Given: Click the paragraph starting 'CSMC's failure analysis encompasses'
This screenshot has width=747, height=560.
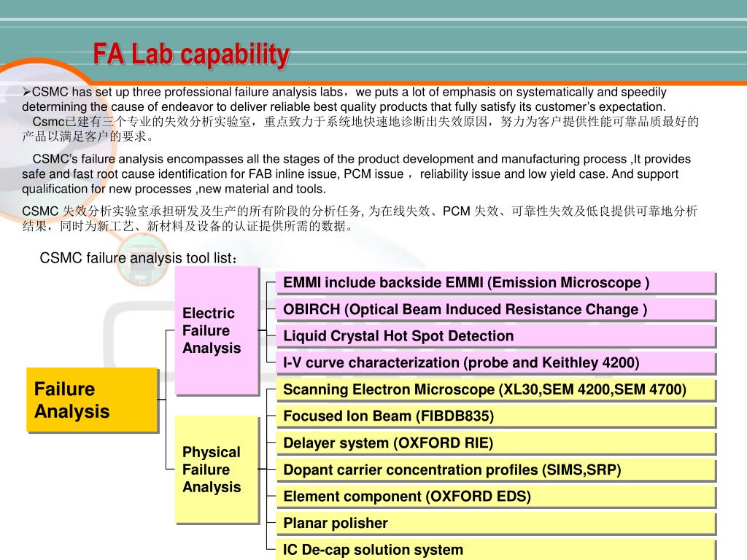Looking at the screenshot, I should pyautogui.click(x=356, y=174).
